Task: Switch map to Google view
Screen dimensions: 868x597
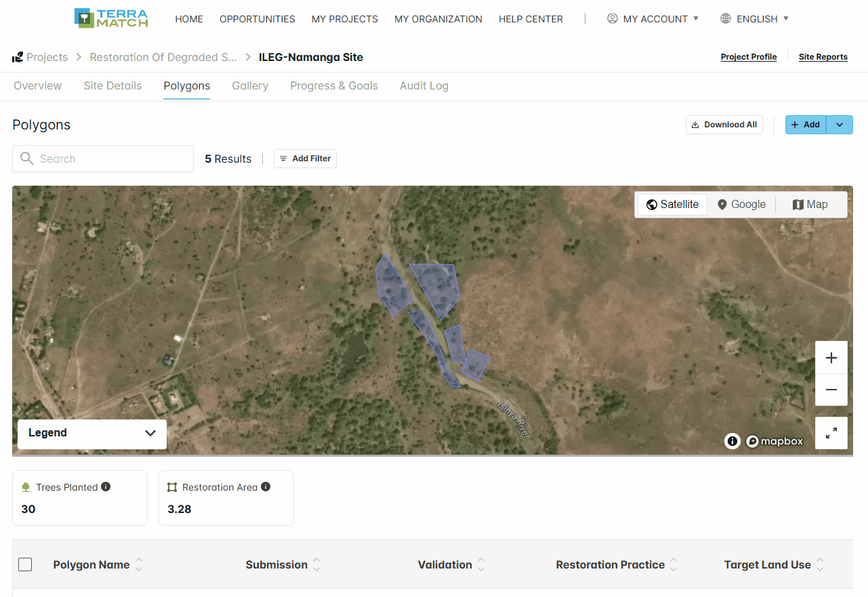Action: tap(741, 205)
